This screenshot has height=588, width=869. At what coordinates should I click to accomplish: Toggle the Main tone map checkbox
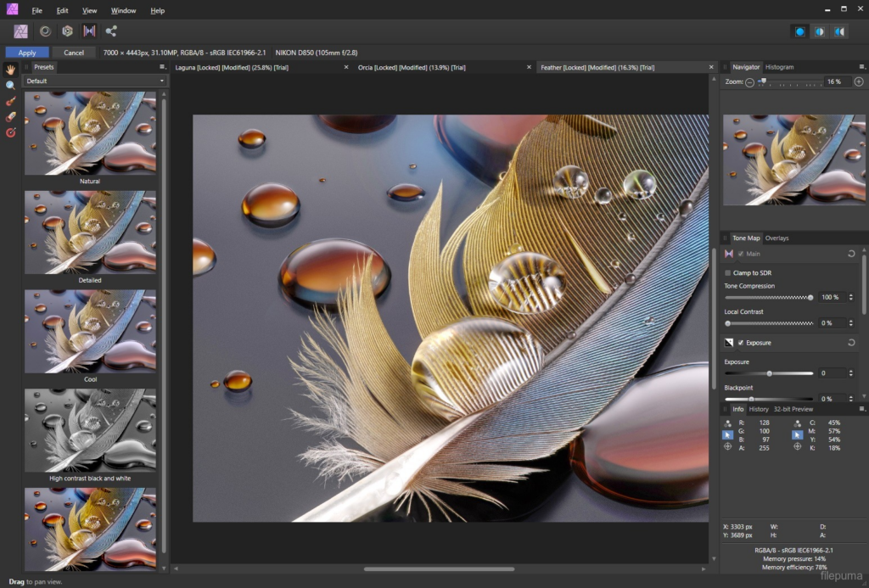point(741,254)
